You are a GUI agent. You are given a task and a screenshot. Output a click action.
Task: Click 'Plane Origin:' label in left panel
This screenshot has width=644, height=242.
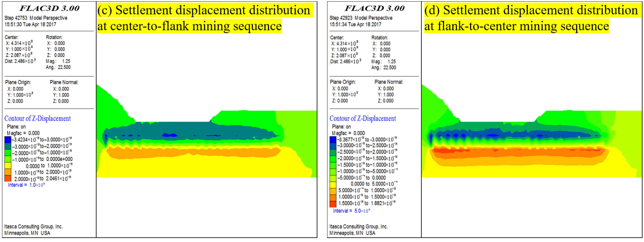click(x=18, y=82)
